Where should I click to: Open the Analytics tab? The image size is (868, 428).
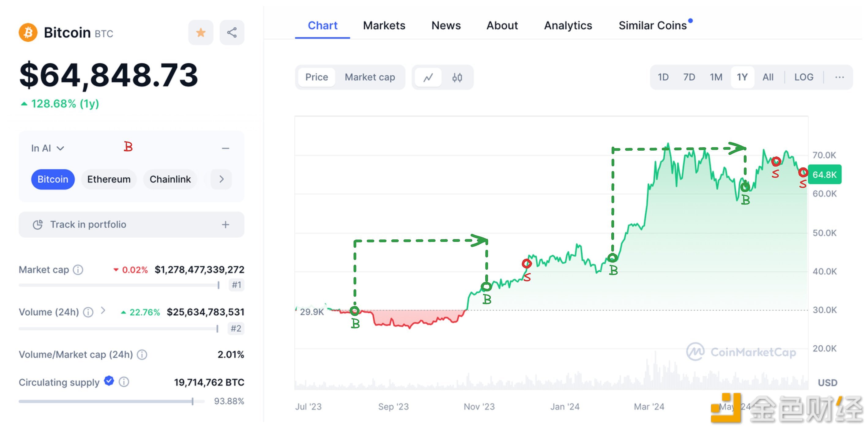click(x=568, y=26)
